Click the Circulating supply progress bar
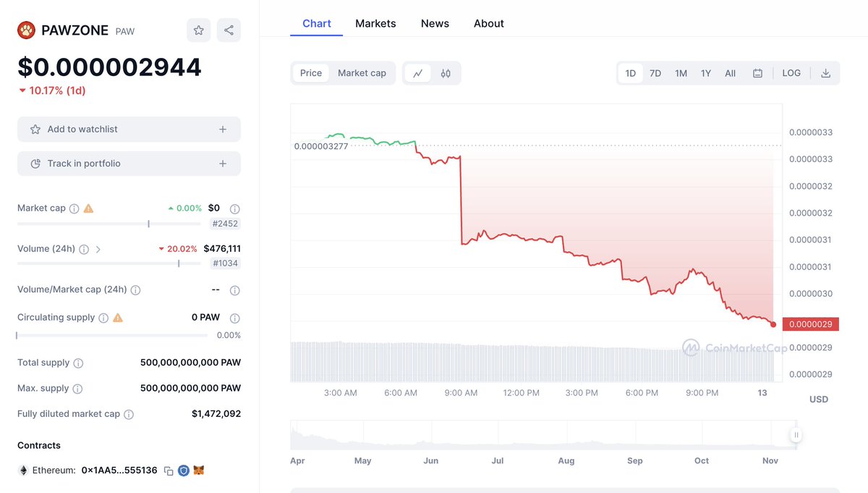Image resolution: width=868 pixels, height=493 pixels. click(x=112, y=335)
